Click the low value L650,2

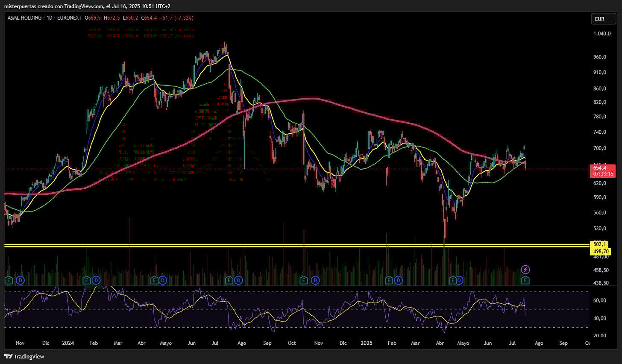point(129,18)
